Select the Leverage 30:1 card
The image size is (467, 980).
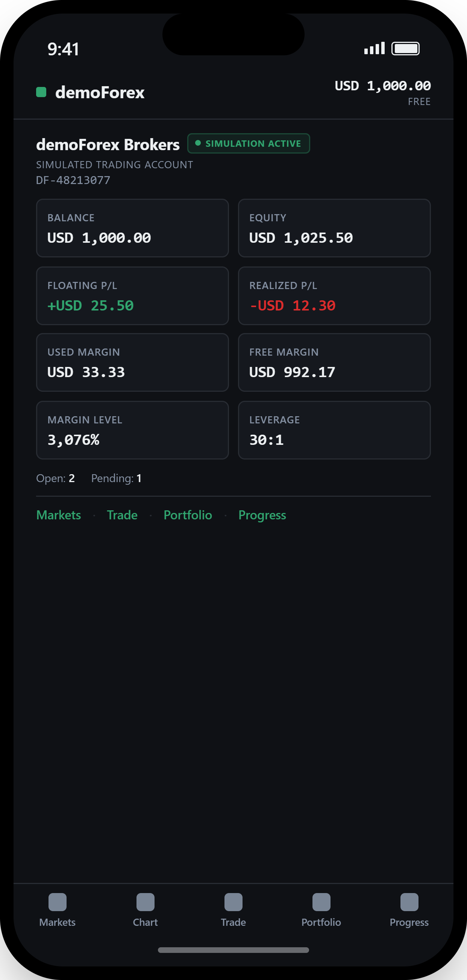[x=334, y=430]
